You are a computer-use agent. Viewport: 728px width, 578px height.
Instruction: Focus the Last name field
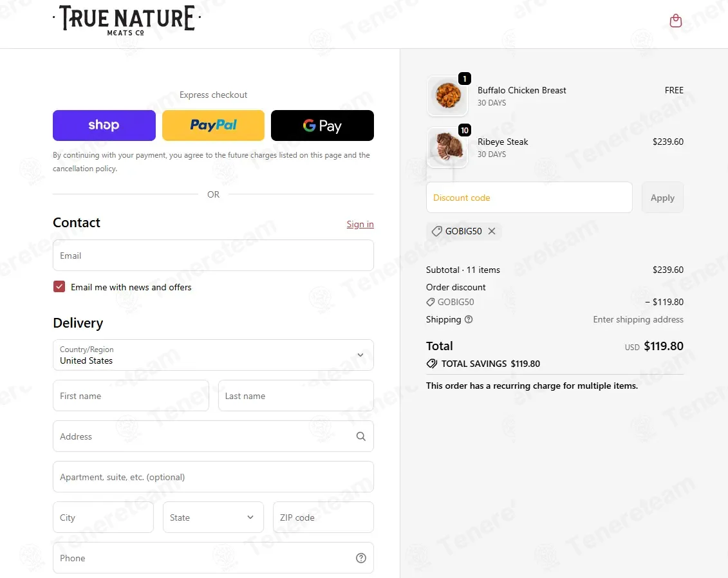(x=295, y=396)
